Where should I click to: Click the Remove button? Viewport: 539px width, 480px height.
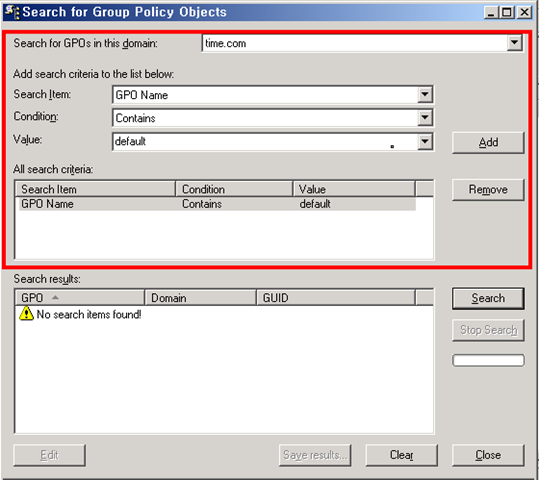click(488, 189)
